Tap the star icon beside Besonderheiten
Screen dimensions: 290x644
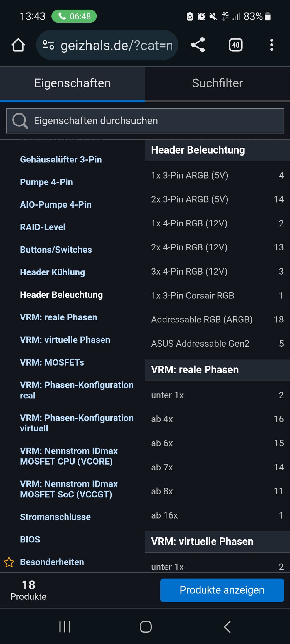(9, 562)
